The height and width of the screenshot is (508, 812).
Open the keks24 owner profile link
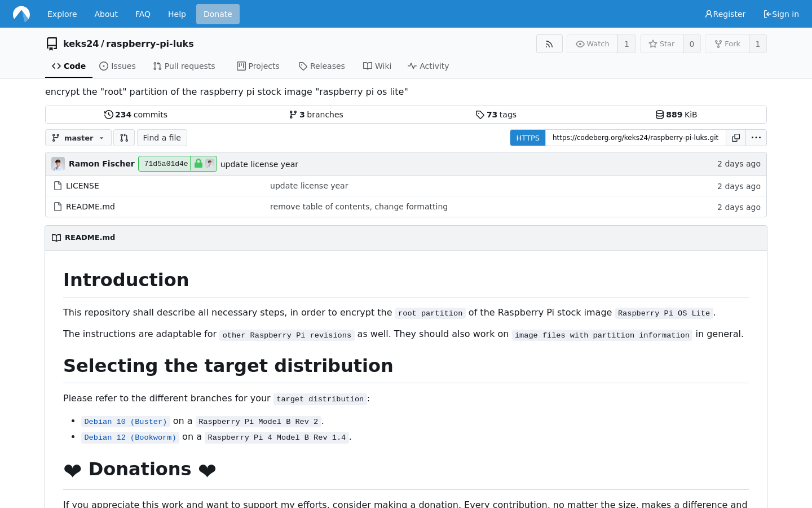[81, 43]
